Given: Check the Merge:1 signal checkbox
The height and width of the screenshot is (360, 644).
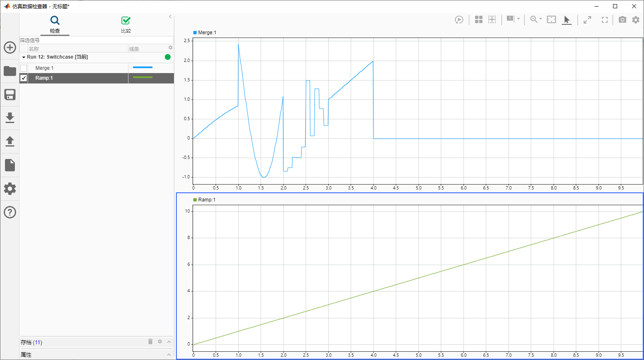Looking at the screenshot, I should click(x=24, y=67).
